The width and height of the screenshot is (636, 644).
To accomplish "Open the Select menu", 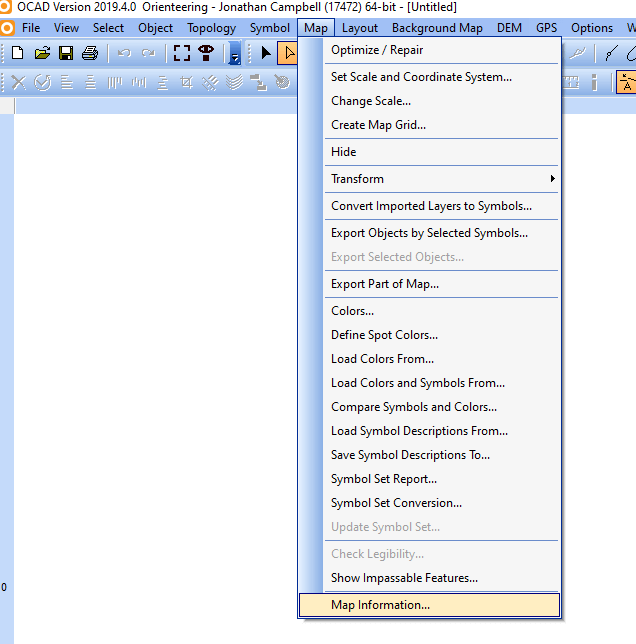I will [108, 28].
